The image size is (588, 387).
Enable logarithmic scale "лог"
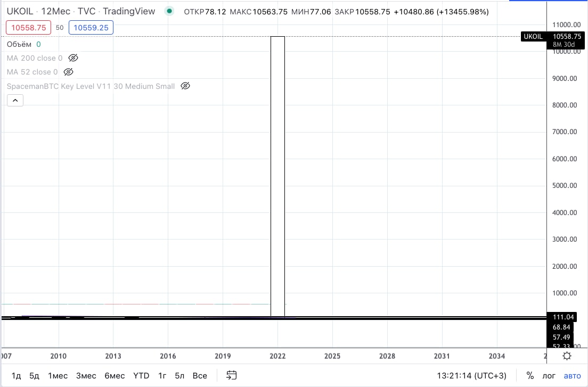(x=549, y=375)
